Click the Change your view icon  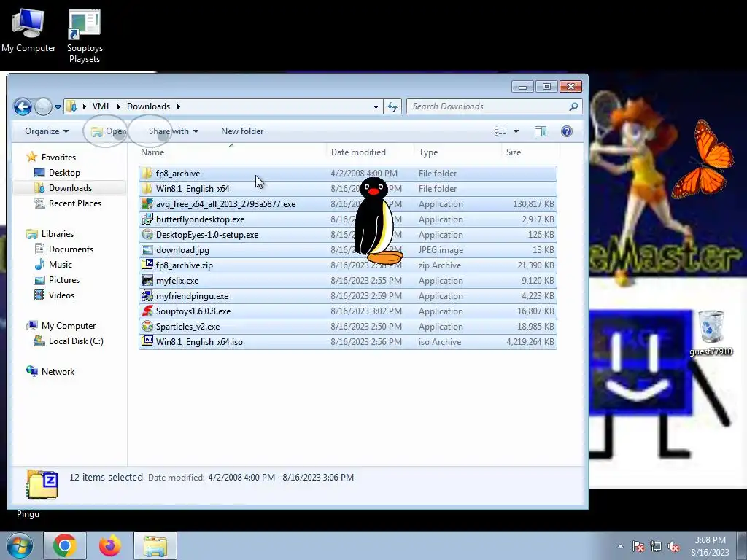tap(500, 131)
